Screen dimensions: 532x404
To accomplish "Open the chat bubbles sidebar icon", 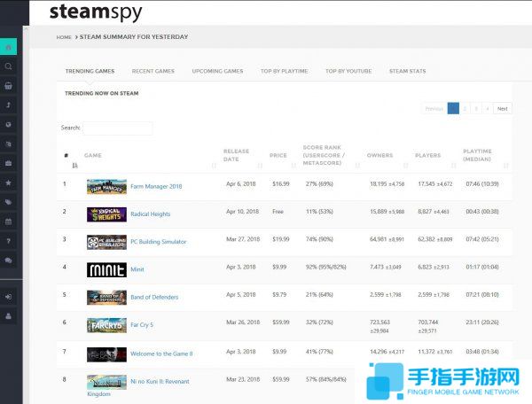I will tap(9, 260).
